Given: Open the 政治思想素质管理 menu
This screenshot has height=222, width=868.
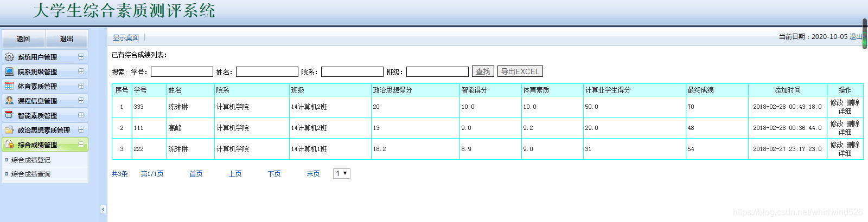Looking at the screenshot, I should [45, 130].
